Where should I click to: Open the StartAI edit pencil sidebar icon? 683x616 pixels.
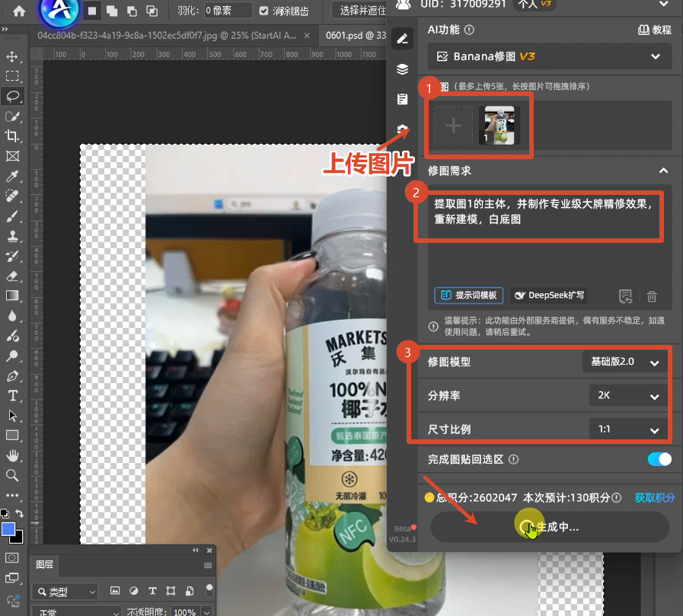point(402,39)
